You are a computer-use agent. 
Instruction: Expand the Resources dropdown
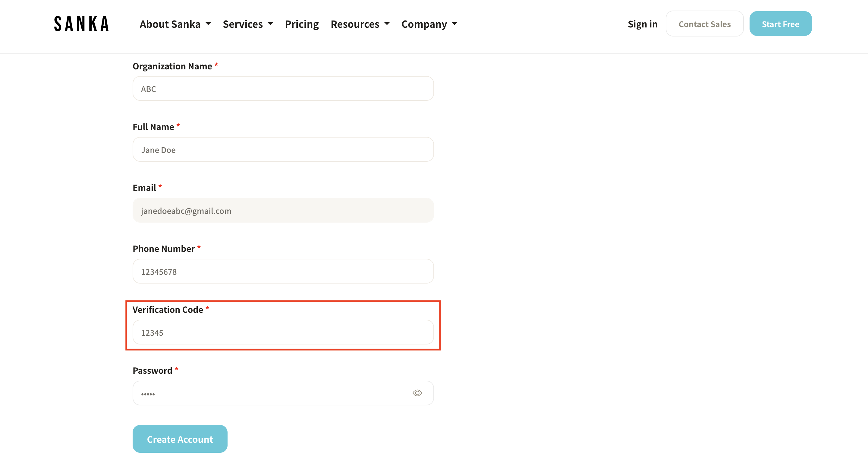tap(360, 24)
